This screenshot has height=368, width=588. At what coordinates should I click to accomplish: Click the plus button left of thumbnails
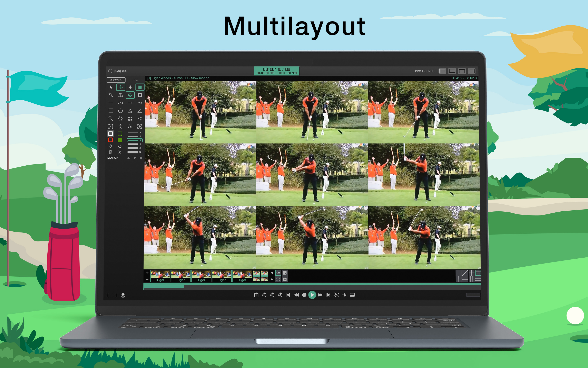(147, 273)
